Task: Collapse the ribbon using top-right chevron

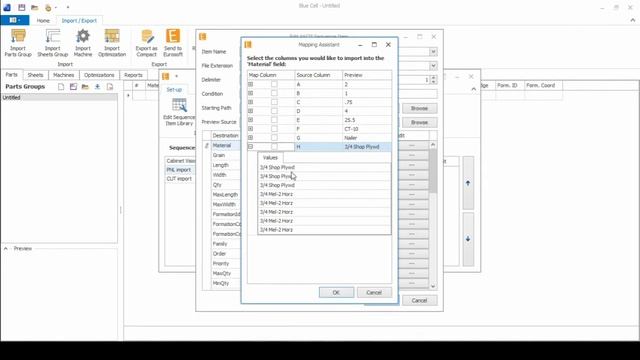Action: pos(633,20)
